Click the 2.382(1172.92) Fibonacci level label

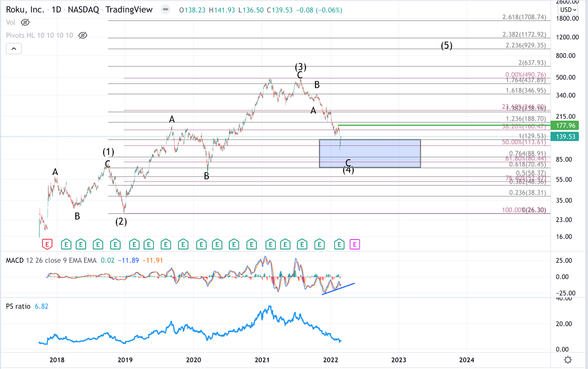[x=524, y=35]
